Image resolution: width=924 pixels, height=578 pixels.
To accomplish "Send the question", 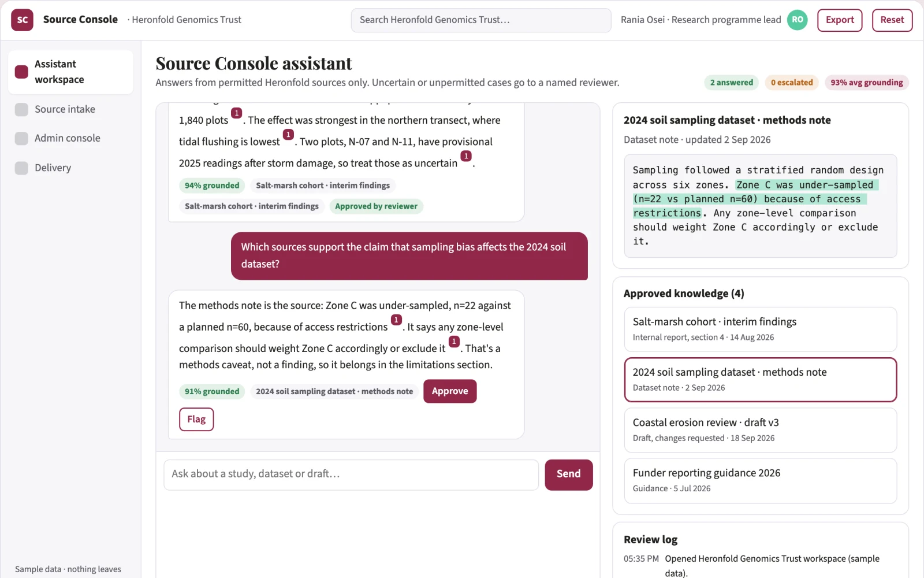I will (569, 475).
